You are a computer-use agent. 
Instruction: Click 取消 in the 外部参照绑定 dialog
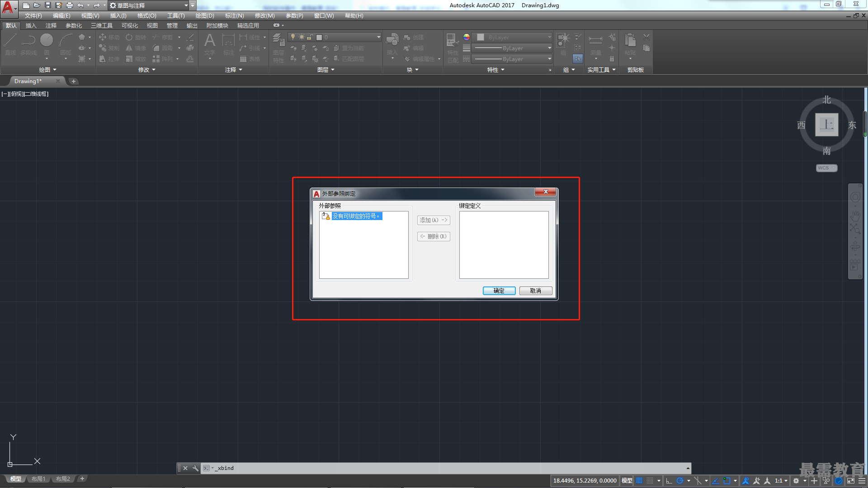pyautogui.click(x=536, y=291)
